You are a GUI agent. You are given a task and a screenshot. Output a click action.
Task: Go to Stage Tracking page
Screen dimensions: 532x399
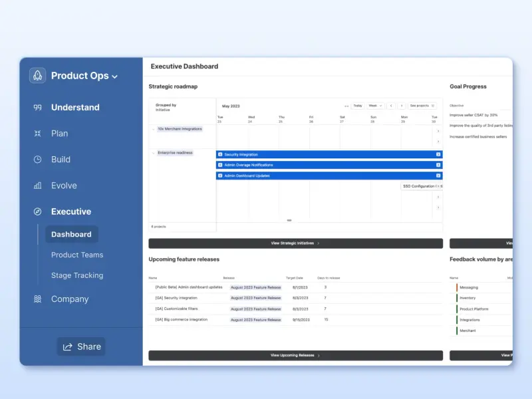coord(77,275)
